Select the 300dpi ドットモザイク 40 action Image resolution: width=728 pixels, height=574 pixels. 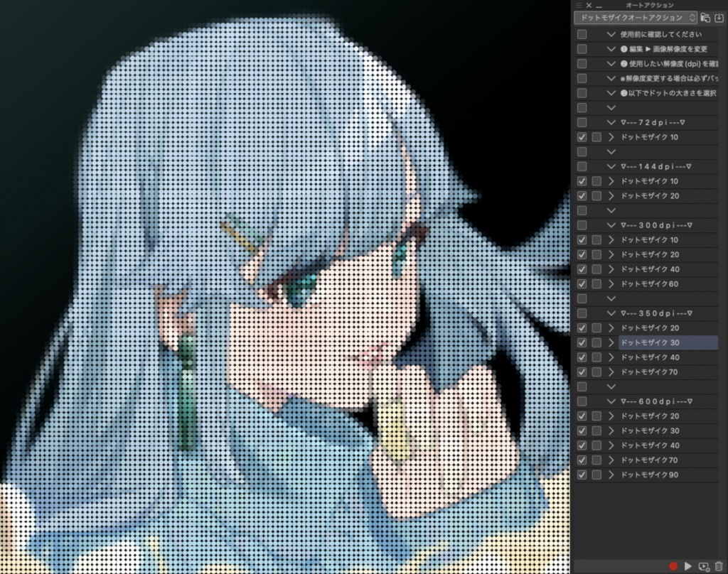pyautogui.click(x=650, y=269)
